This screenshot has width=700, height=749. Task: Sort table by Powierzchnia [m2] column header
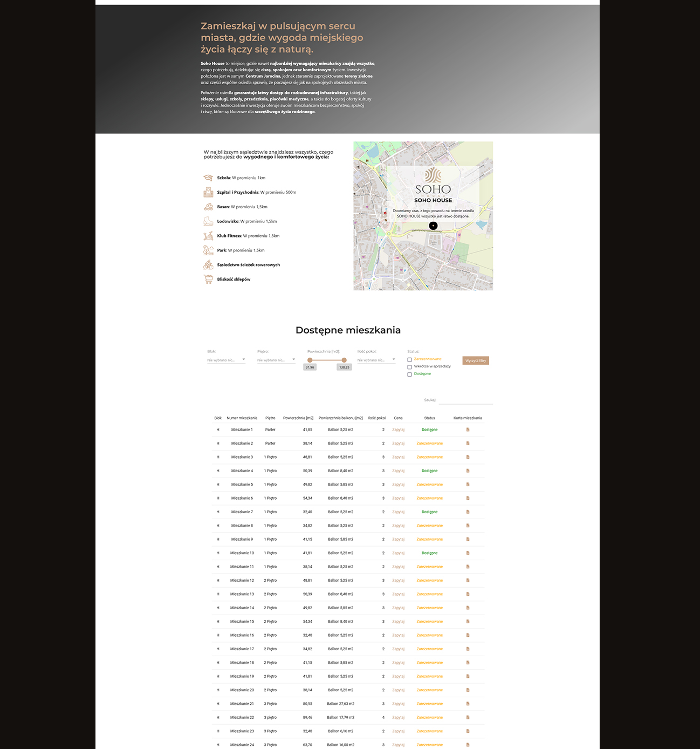(298, 418)
